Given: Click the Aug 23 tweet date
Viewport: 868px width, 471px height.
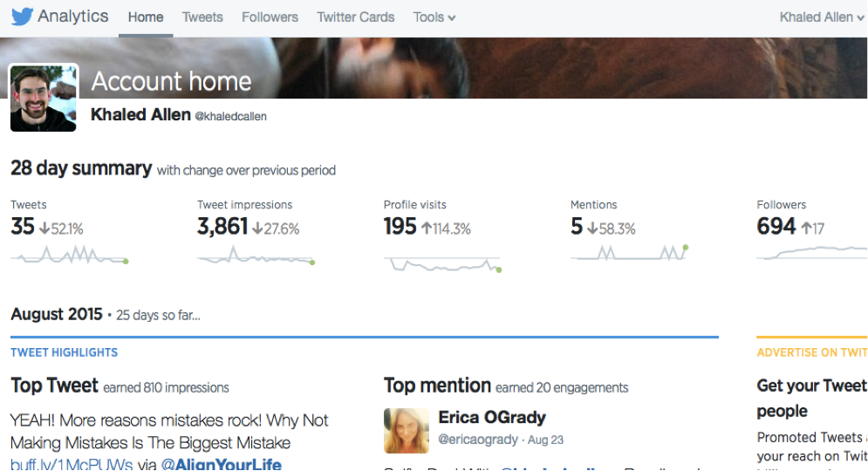Looking at the screenshot, I should [x=546, y=440].
